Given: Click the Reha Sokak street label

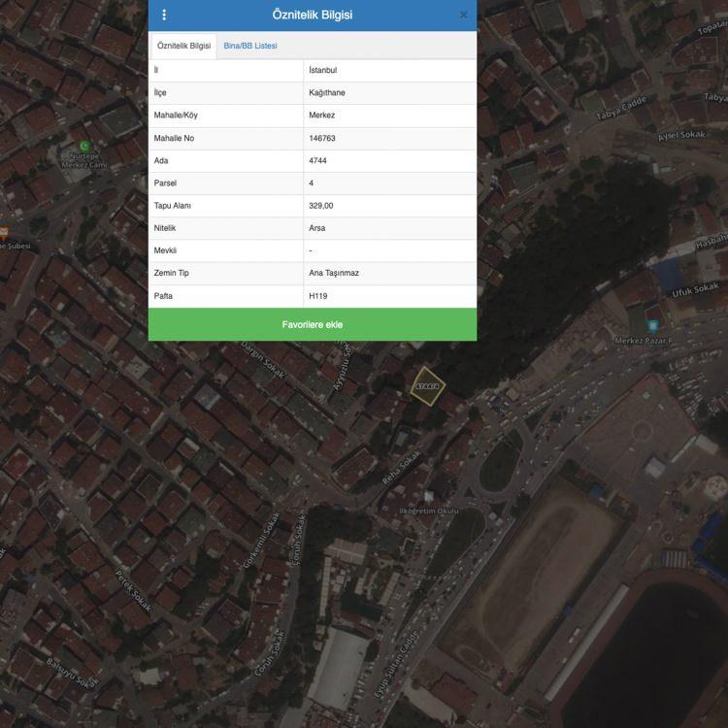Looking at the screenshot, I should coord(402,467).
